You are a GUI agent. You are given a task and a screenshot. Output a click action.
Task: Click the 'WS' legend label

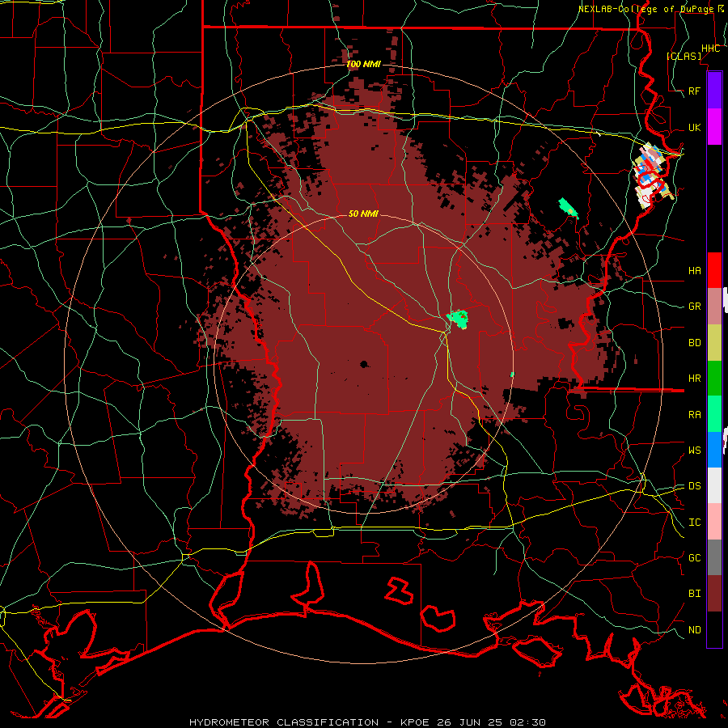click(x=695, y=450)
